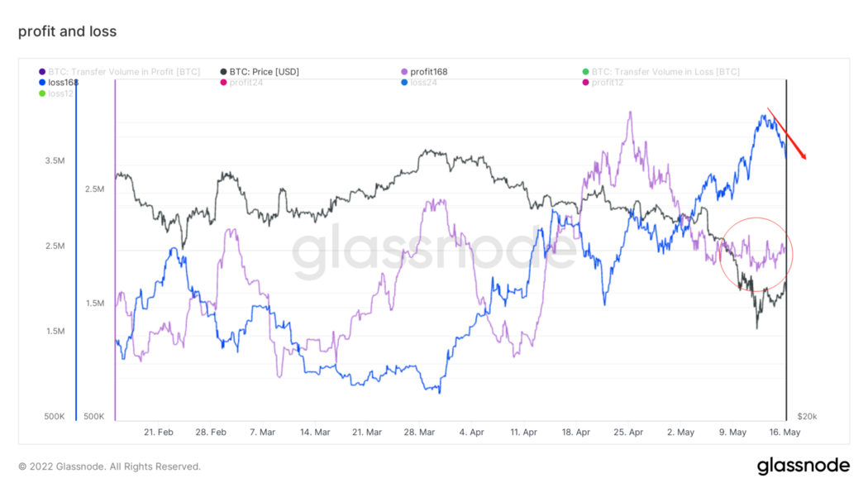Click the $20k price axis label
Viewport: 868px width, 488px height.
coord(807,416)
